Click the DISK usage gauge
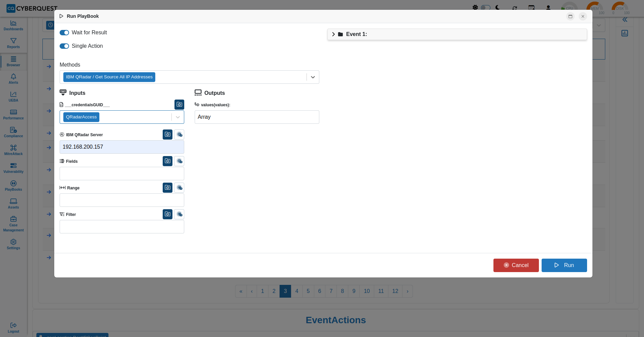Viewport: 644px width, 337px height. click(x=620, y=8)
